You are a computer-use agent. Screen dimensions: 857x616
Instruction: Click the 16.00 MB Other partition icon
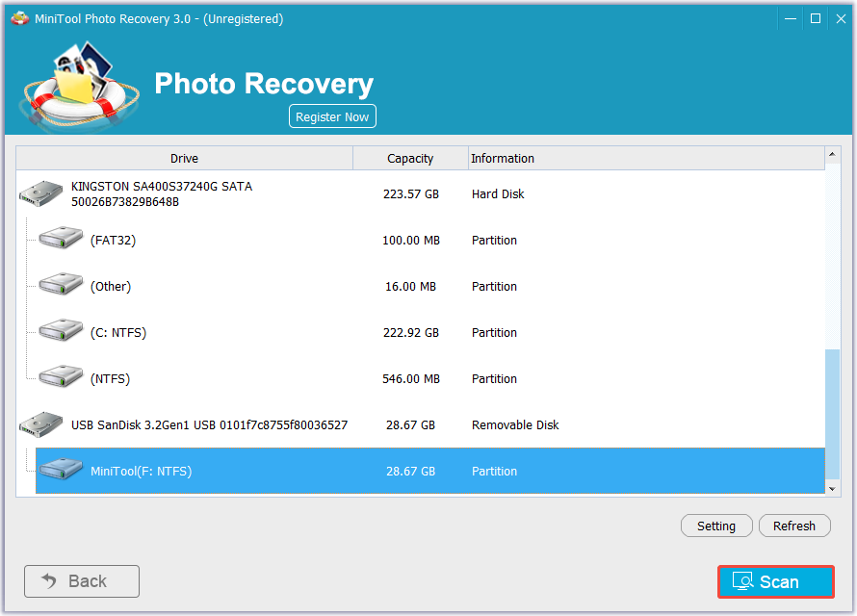pyautogui.click(x=60, y=285)
